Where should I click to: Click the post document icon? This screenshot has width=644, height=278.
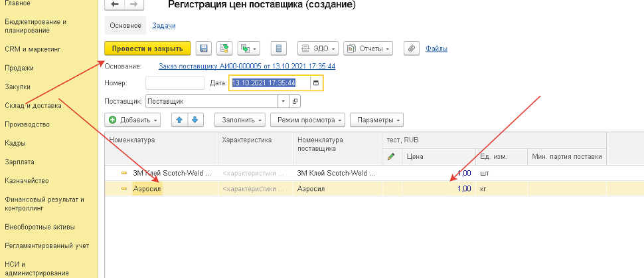pos(224,49)
